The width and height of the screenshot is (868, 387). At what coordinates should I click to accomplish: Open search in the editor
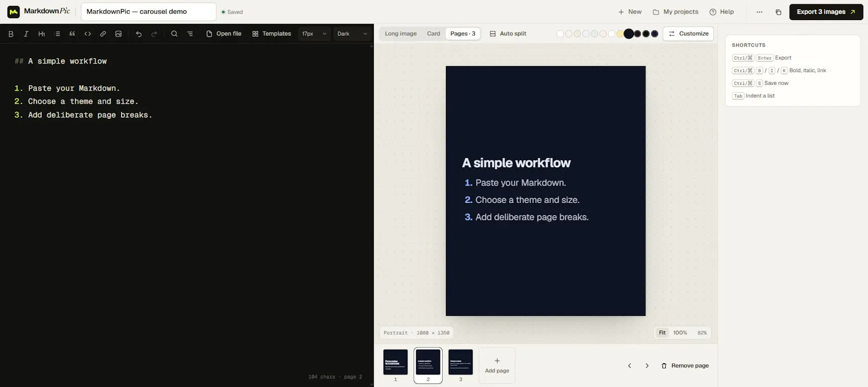pos(174,34)
